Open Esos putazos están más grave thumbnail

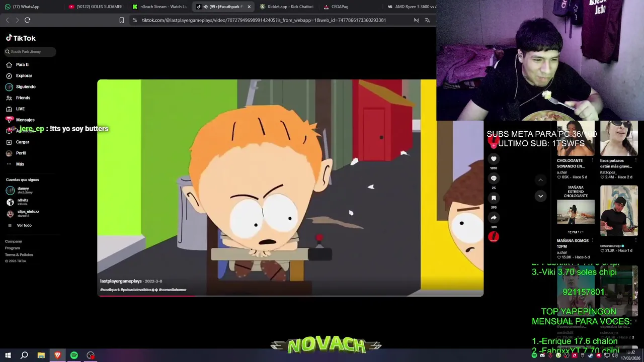(619, 139)
